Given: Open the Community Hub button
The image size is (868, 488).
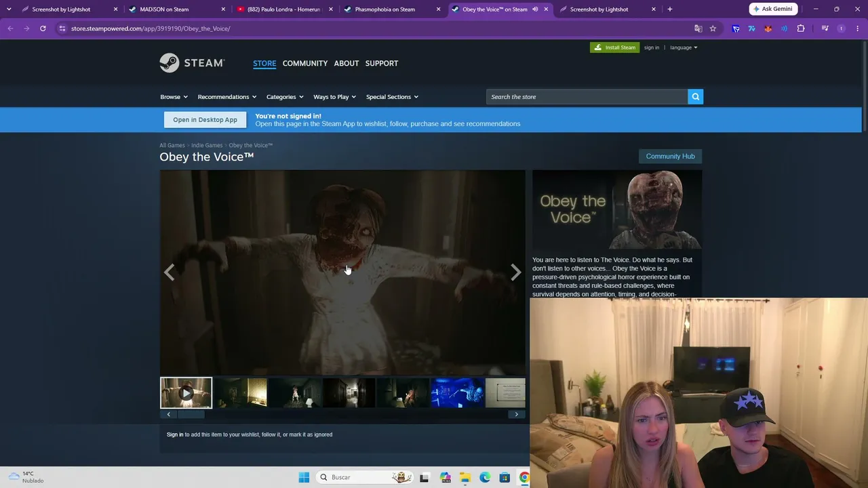Looking at the screenshot, I should coord(670,156).
